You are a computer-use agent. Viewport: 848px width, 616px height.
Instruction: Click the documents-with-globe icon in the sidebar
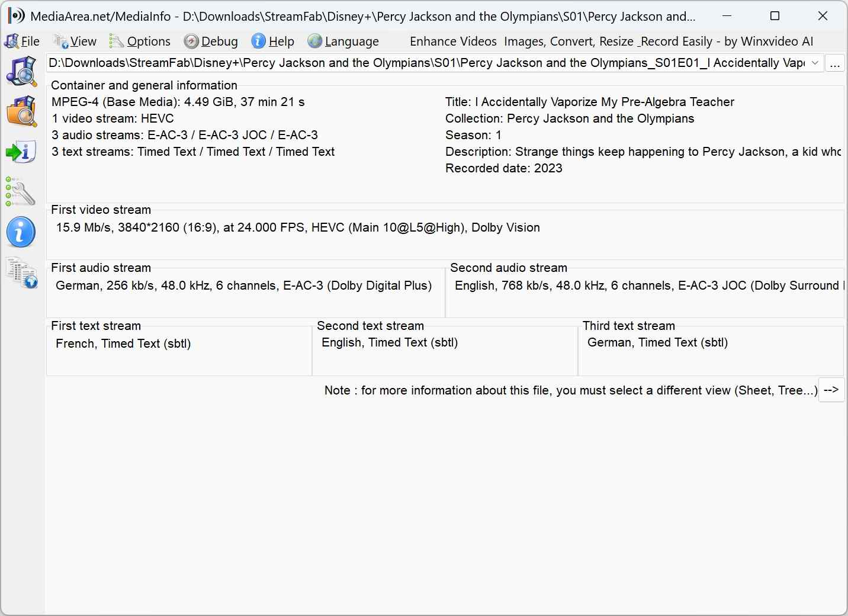21,273
